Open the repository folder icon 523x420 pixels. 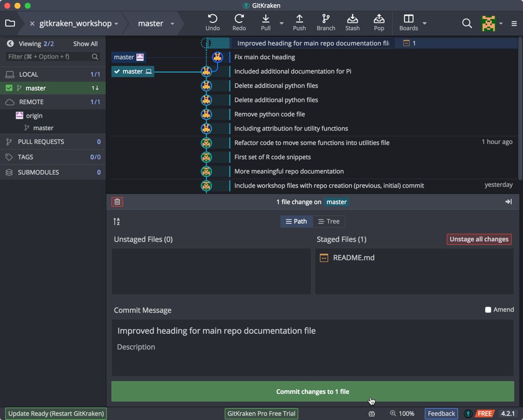pos(10,23)
